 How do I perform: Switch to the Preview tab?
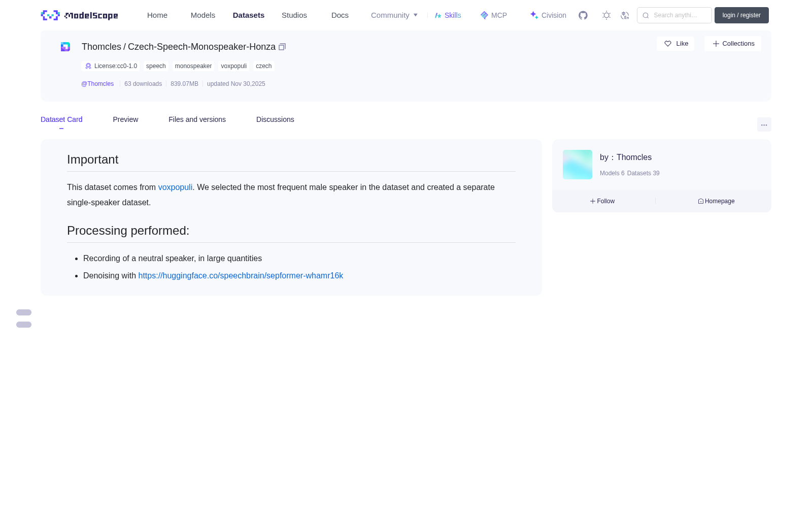coord(125,119)
